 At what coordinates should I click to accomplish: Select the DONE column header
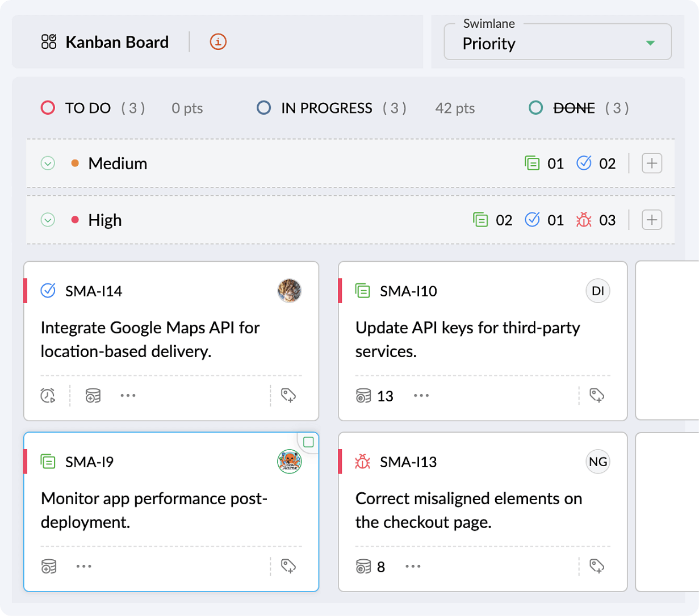(574, 108)
